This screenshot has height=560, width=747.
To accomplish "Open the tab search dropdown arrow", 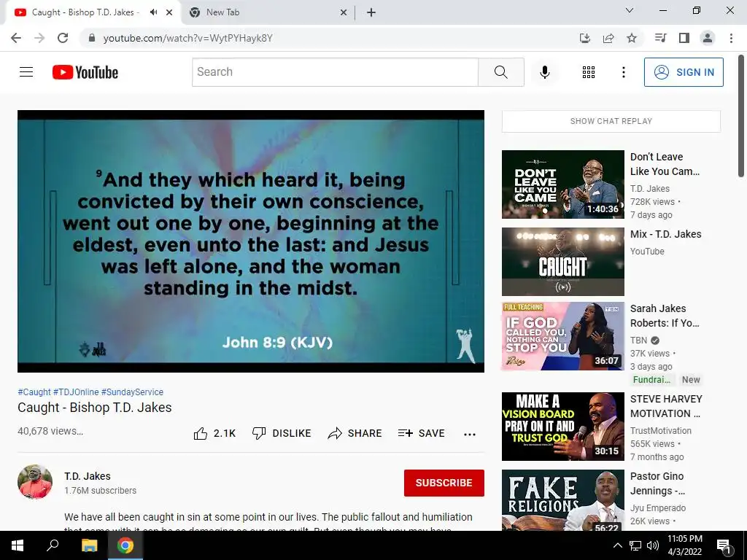I will coord(630,10).
